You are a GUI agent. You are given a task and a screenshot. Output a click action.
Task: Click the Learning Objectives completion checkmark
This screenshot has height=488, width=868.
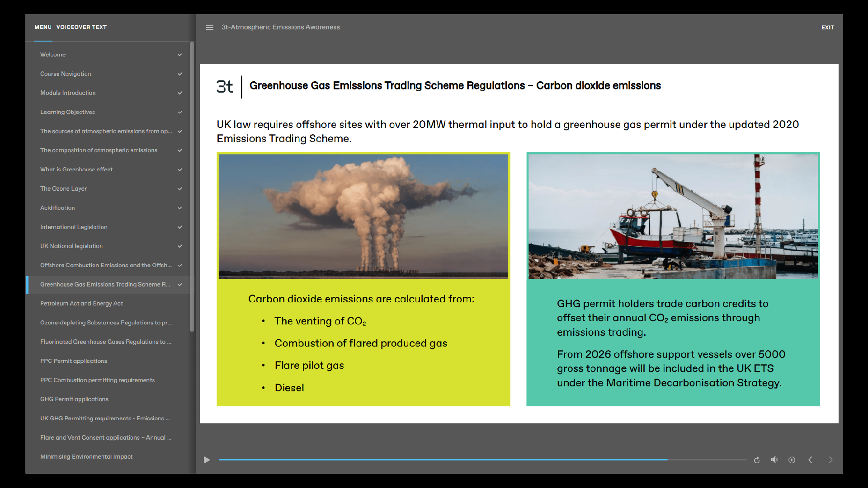180,112
